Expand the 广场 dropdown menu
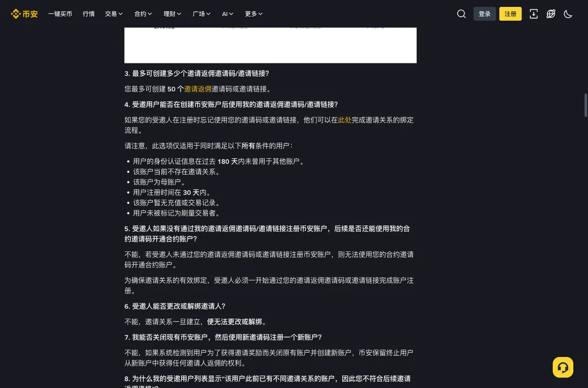 tap(202, 14)
